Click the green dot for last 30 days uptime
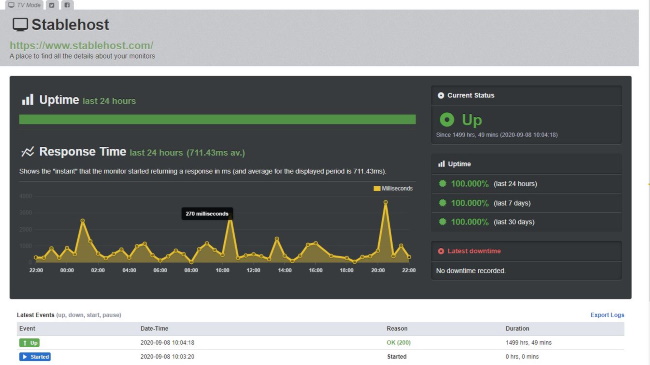 click(442, 221)
